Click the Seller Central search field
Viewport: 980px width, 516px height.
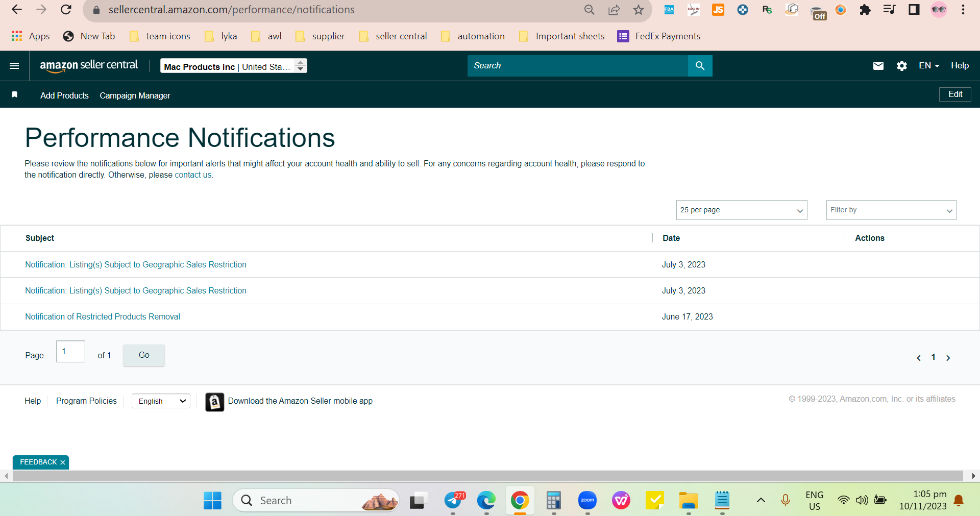click(577, 66)
